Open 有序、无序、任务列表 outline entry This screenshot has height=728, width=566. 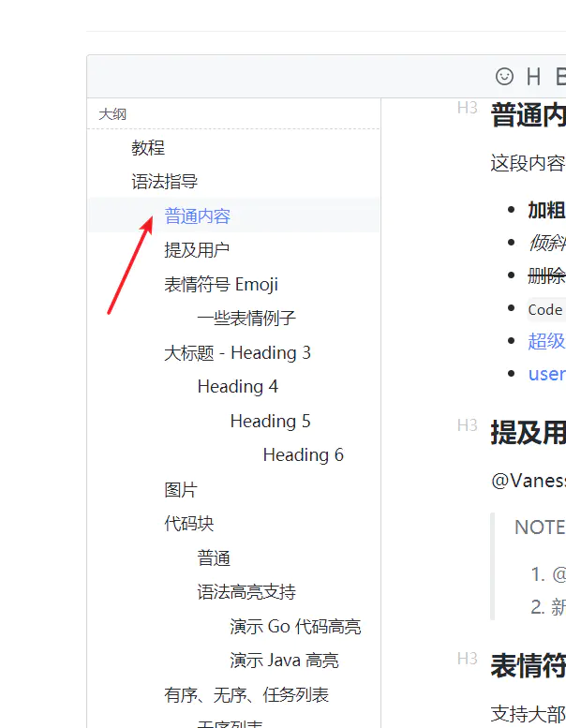click(x=246, y=695)
